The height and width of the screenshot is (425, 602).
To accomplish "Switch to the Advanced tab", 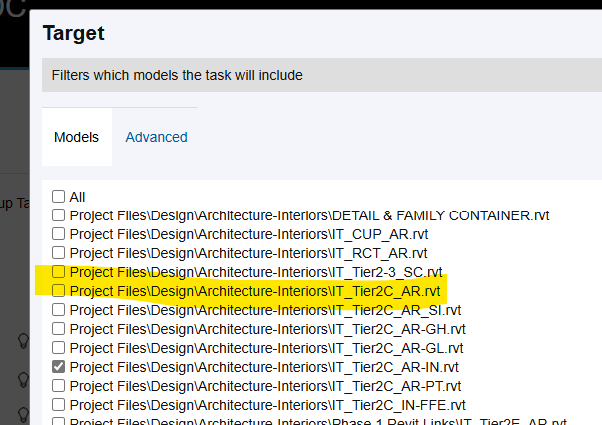I will click(156, 137).
